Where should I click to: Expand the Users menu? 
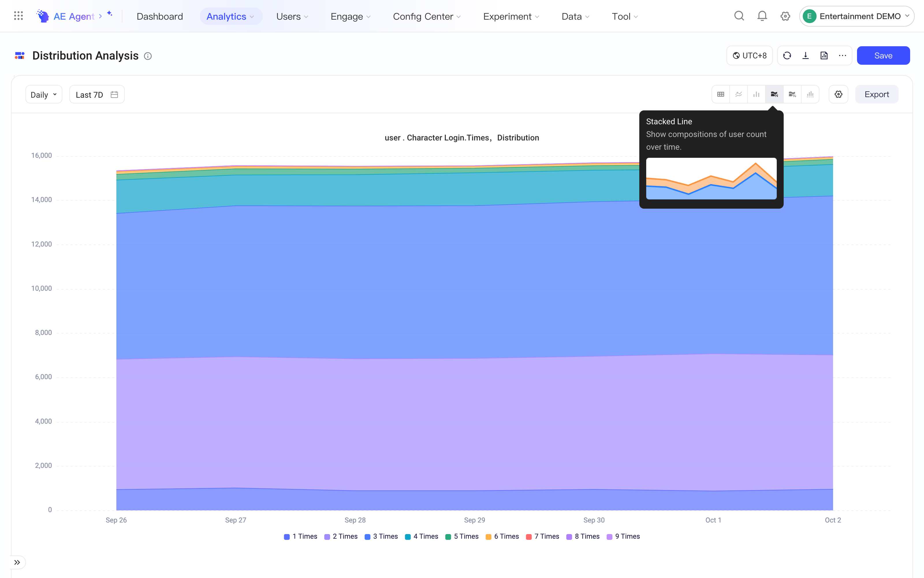[293, 16]
